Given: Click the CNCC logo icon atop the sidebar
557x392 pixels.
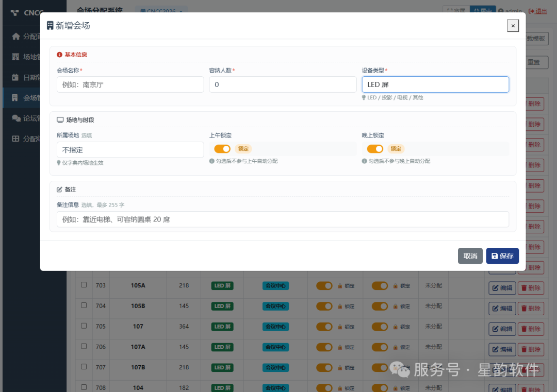Looking at the screenshot, I should (14, 13).
